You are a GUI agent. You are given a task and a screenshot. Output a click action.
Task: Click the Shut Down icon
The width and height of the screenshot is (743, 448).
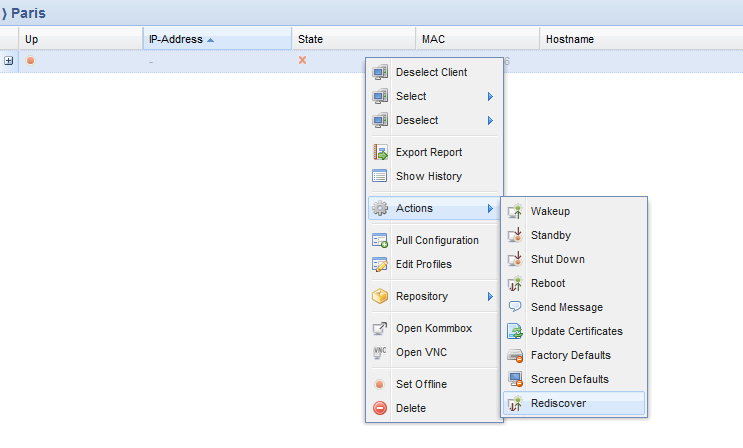pyautogui.click(x=516, y=259)
